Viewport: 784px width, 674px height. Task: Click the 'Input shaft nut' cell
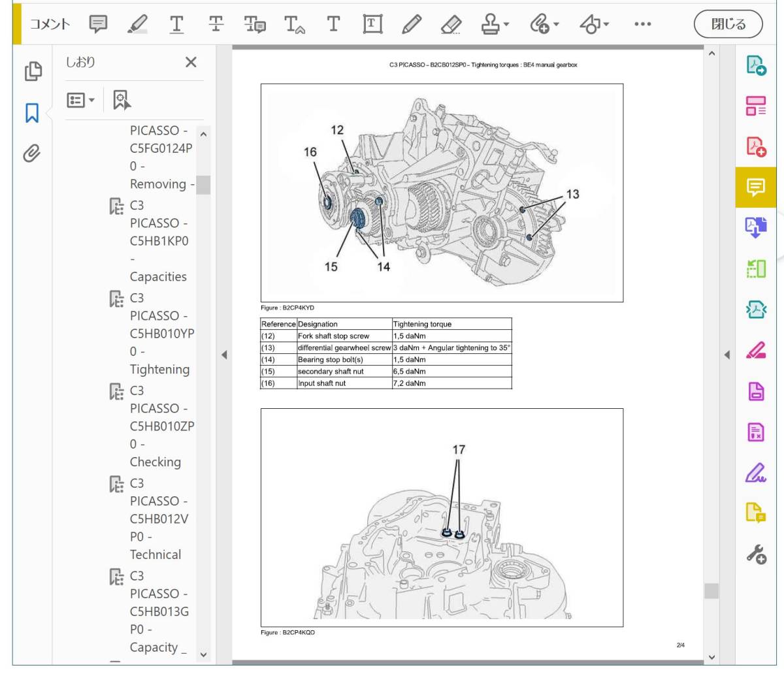[x=344, y=383]
